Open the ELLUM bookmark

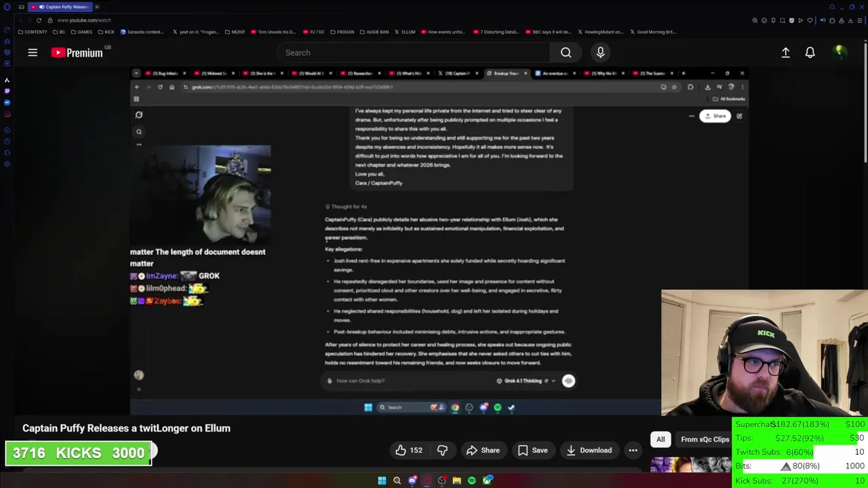(x=405, y=32)
